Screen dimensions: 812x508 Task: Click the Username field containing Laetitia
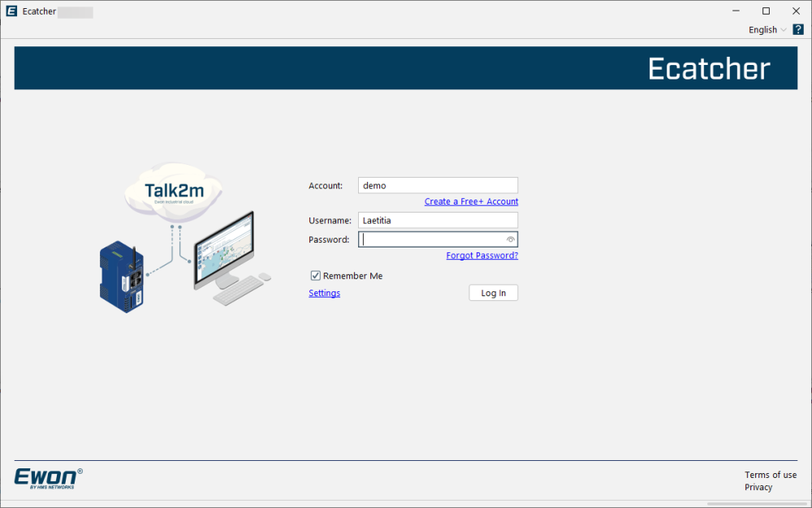437,220
